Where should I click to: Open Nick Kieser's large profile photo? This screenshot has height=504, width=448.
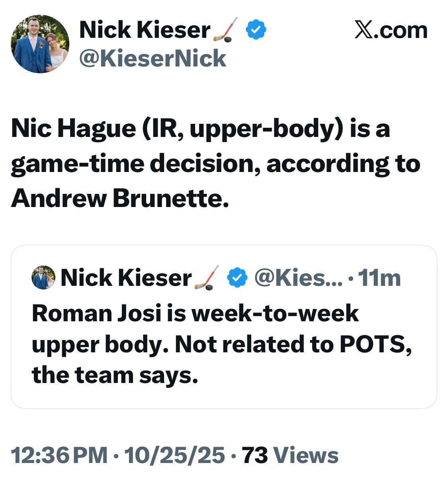[40, 44]
